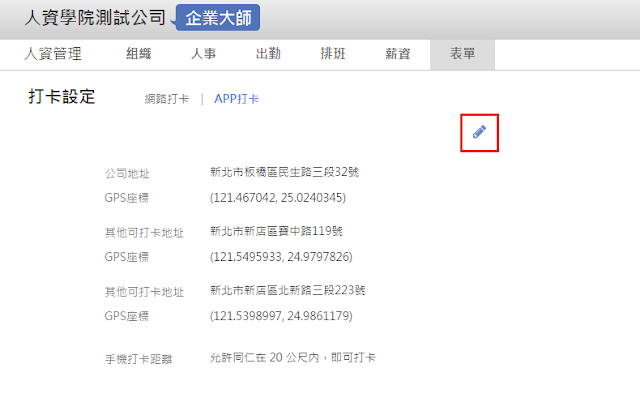This screenshot has height=398, width=640.
Task: Click the 人資學院測試公司 company name
Action: coord(95,18)
